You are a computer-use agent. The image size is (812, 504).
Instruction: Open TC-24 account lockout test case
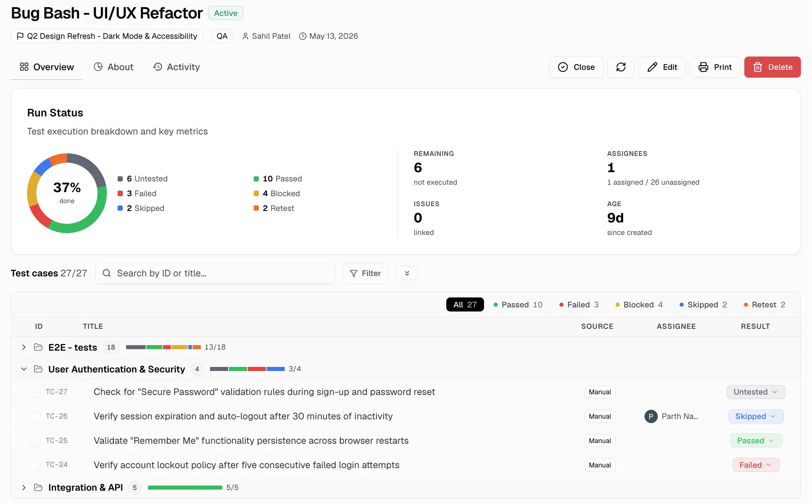[x=246, y=465]
